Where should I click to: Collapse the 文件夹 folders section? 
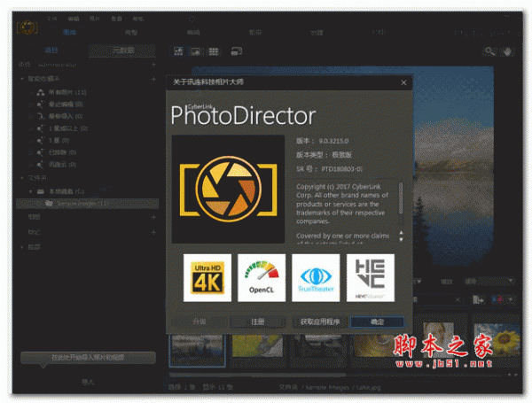tap(22, 178)
